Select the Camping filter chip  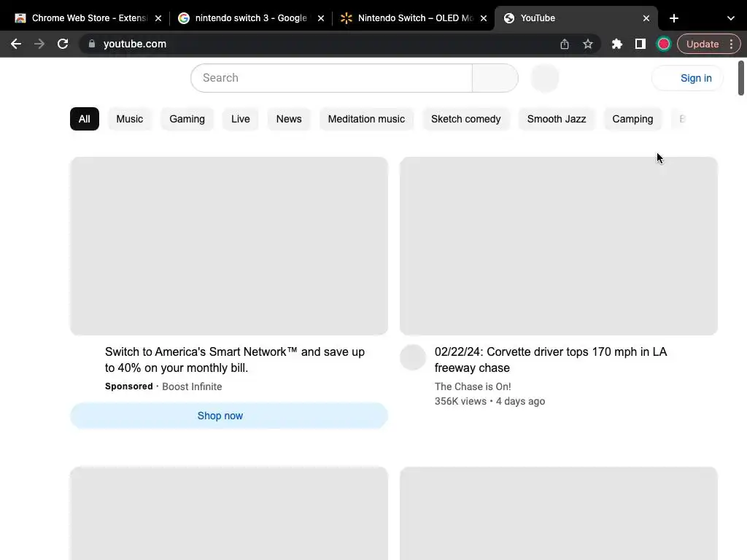pyautogui.click(x=632, y=119)
